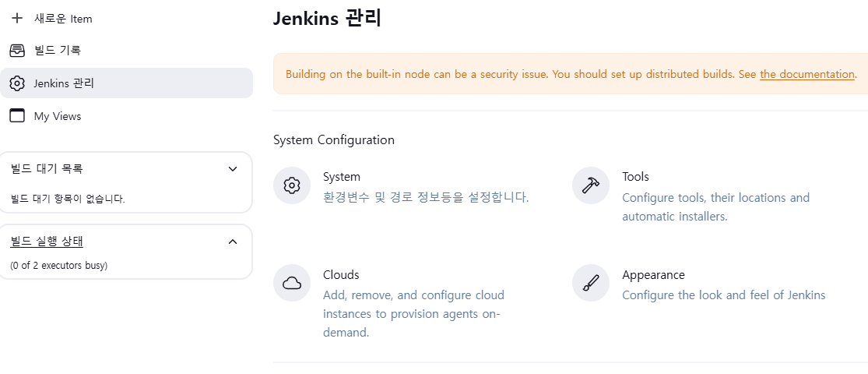Collapse the 빌드 대기 목록 panel chevron
Screen dimensions: 868x374
click(233, 169)
